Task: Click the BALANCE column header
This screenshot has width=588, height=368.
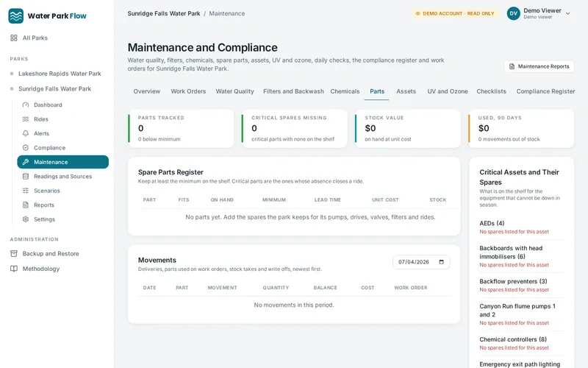Action: (325, 288)
